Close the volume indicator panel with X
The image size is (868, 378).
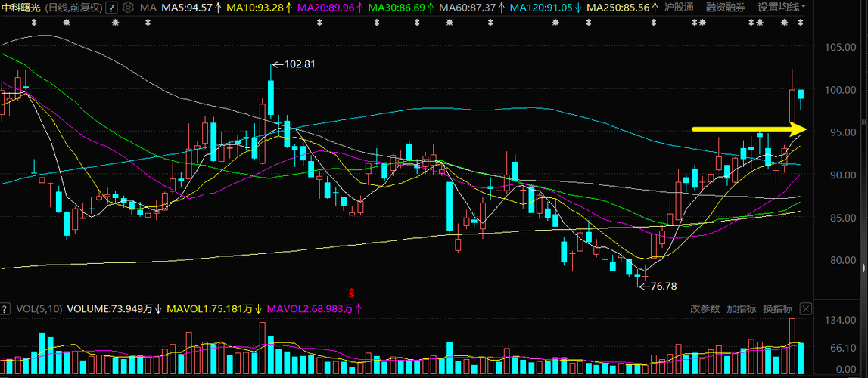(x=806, y=309)
